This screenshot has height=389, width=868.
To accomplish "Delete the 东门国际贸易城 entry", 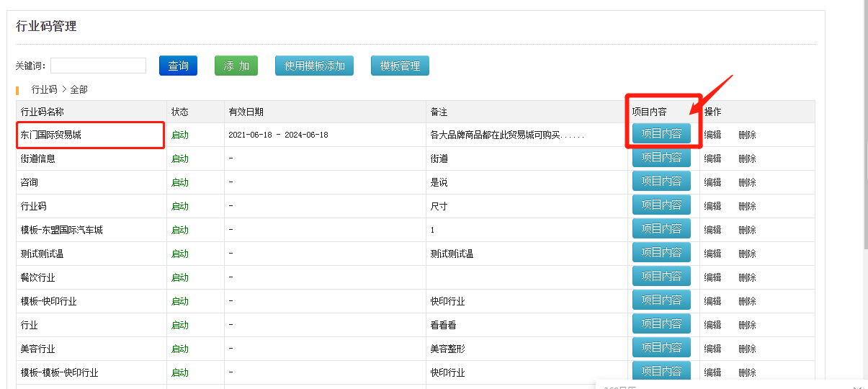I will coord(747,135).
